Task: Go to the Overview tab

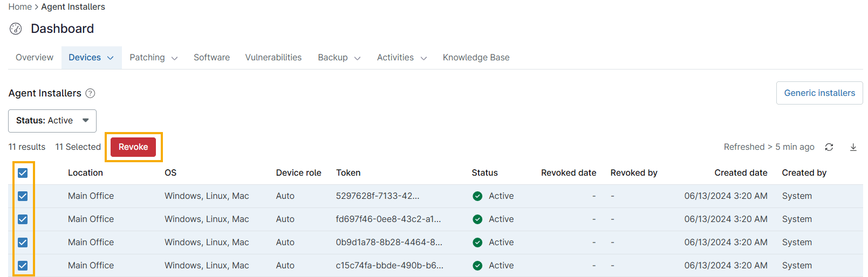Action: tap(35, 58)
